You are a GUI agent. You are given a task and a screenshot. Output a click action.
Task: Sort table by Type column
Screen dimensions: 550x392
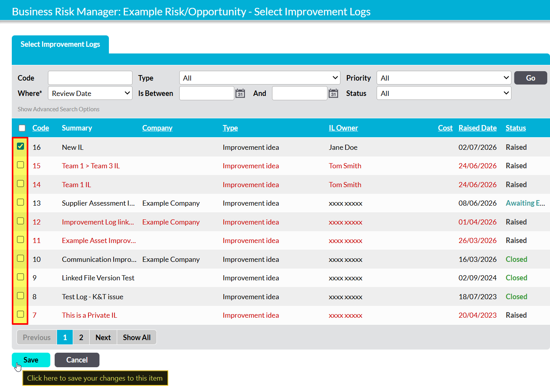click(230, 128)
